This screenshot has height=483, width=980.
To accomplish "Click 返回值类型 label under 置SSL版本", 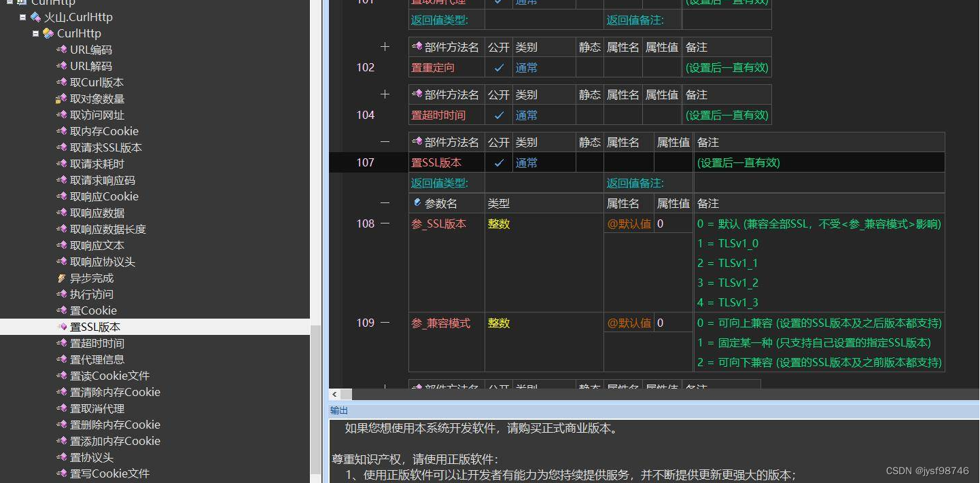I will (439, 183).
